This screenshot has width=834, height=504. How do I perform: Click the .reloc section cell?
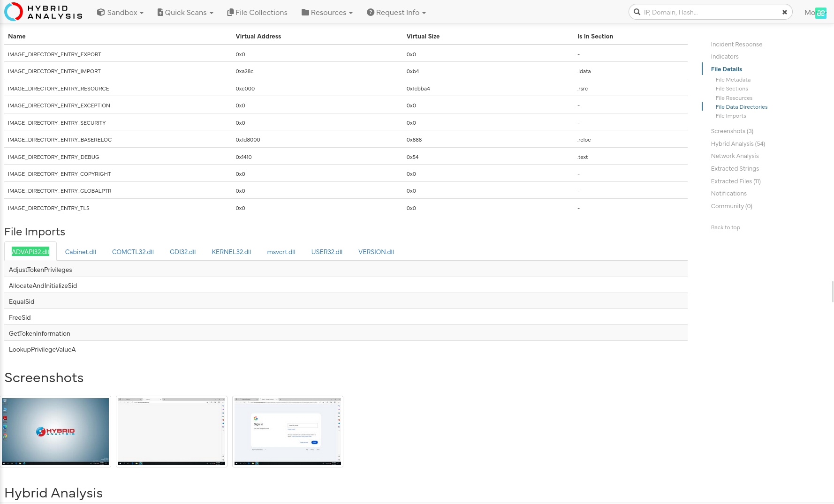[x=584, y=140]
